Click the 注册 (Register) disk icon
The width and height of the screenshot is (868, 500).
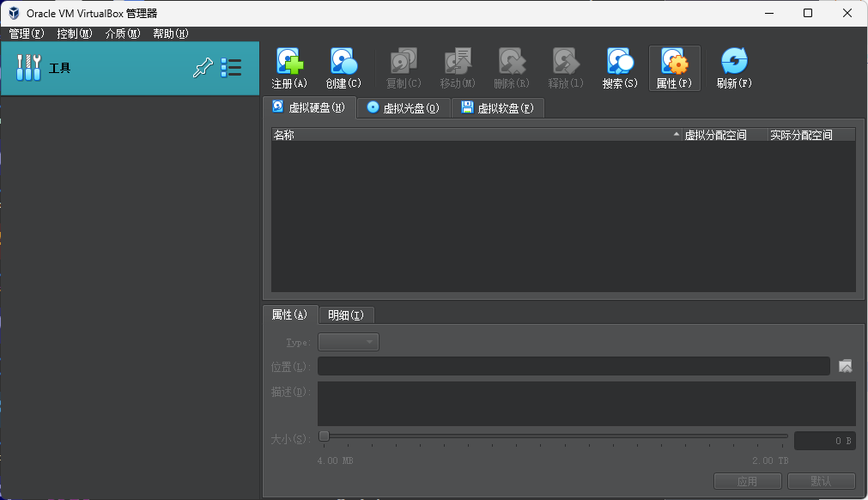pos(289,69)
